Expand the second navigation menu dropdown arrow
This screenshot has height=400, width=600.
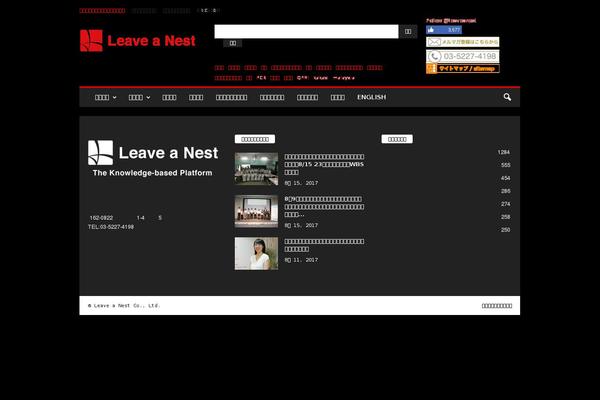[x=148, y=98]
